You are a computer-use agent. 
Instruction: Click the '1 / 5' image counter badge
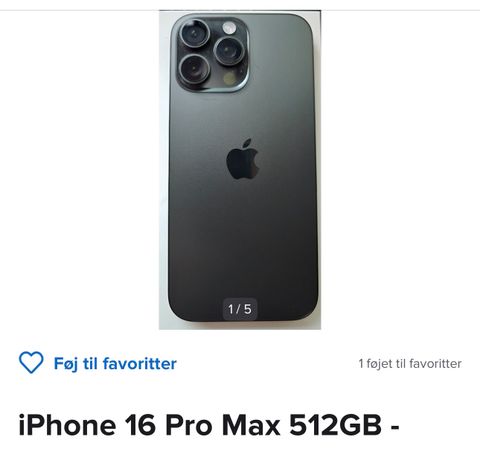click(240, 309)
